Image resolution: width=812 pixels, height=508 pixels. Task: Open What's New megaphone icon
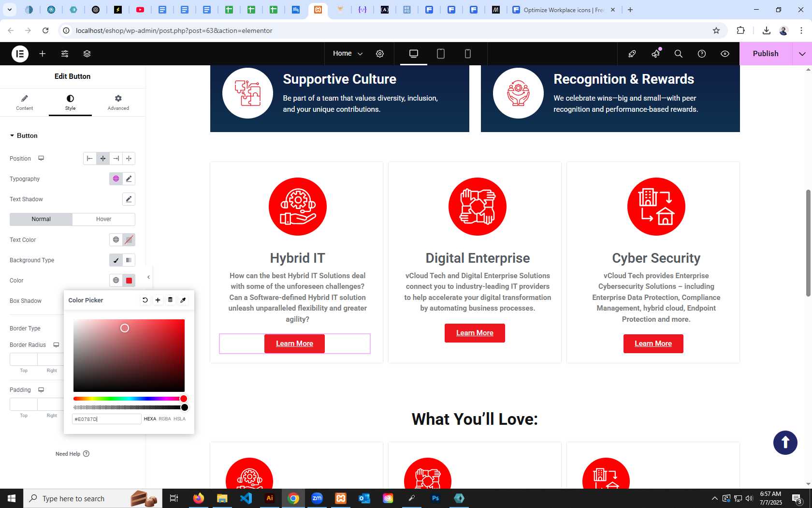(655, 54)
